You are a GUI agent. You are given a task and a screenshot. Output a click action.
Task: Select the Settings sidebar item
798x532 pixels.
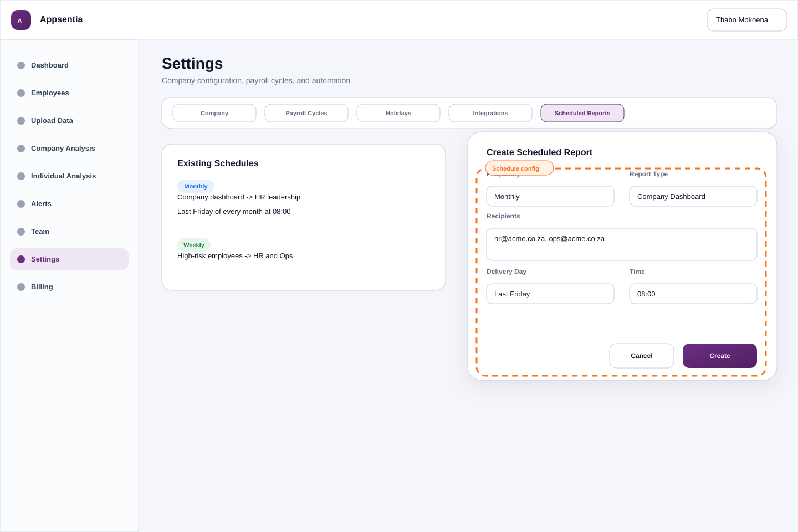[x=69, y=259]
